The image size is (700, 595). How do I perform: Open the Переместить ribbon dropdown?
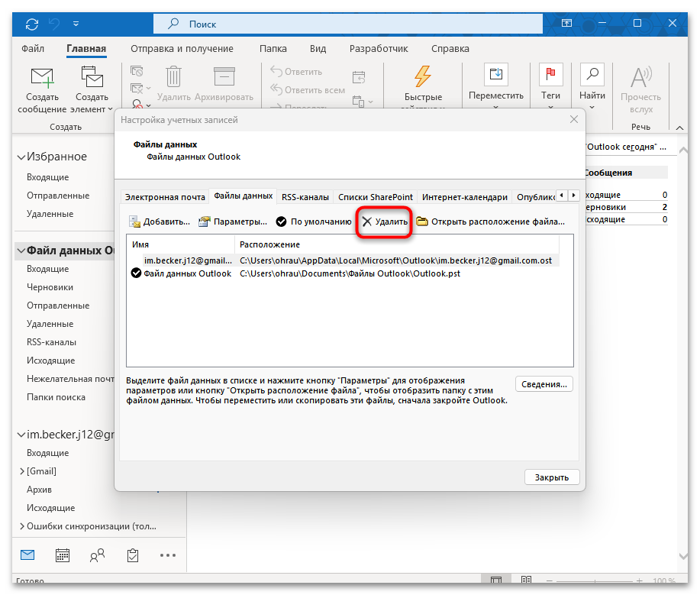[x=496, y=87]
